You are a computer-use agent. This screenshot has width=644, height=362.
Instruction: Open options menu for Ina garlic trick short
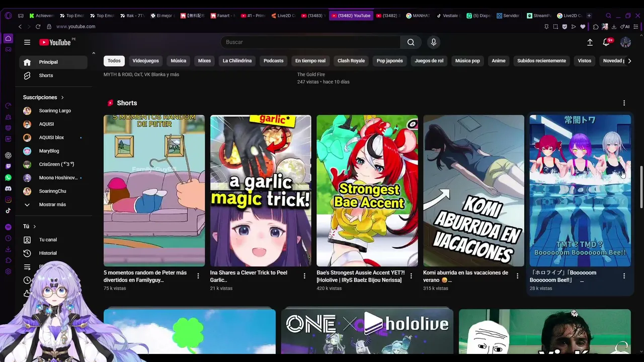pos(304,276)
